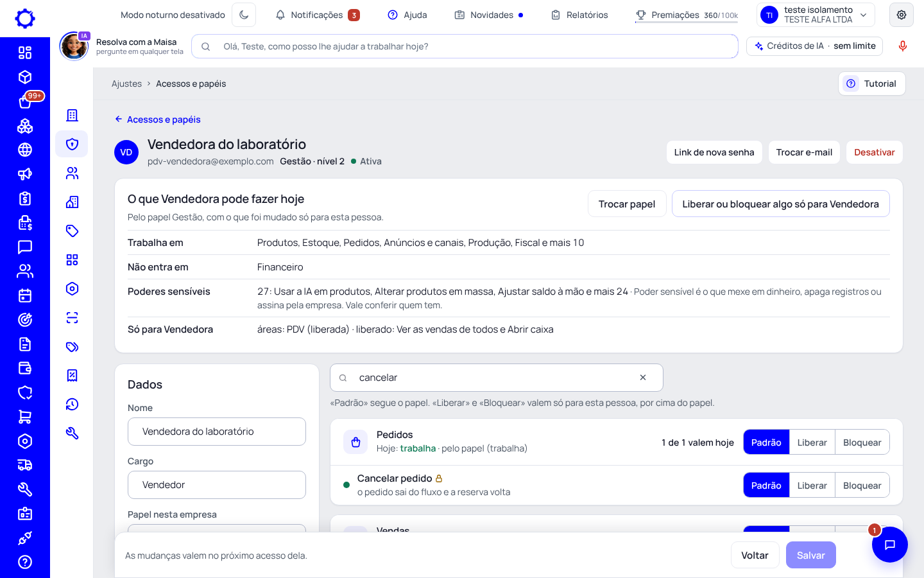The height and width of the screenshot is (578, 924).
Task: Select the history clock icon
Action: click(72, 404)
